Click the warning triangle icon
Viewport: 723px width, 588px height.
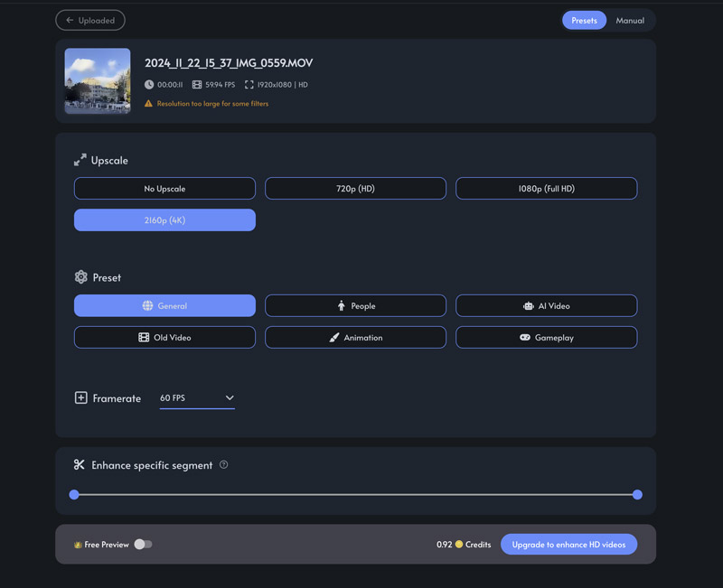(148, 103)
